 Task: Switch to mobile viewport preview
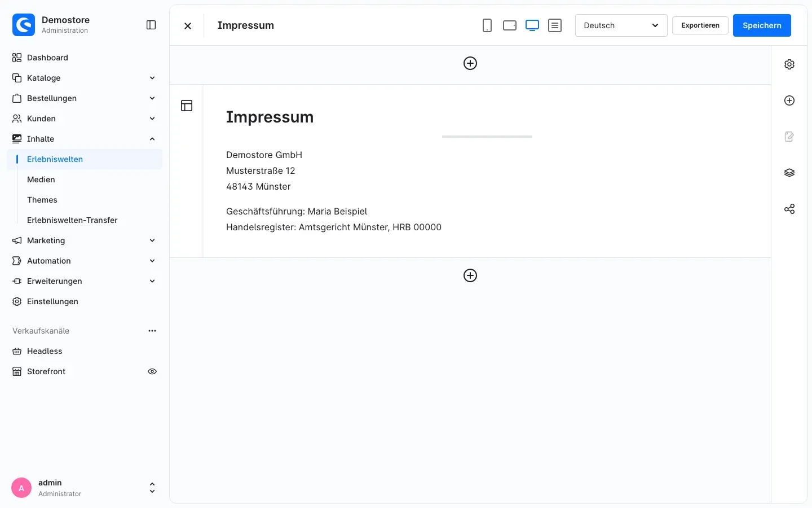coord(487,25)
